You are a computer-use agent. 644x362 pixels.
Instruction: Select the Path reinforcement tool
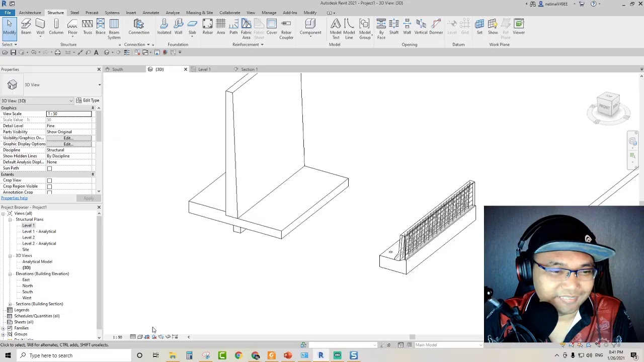233,27
